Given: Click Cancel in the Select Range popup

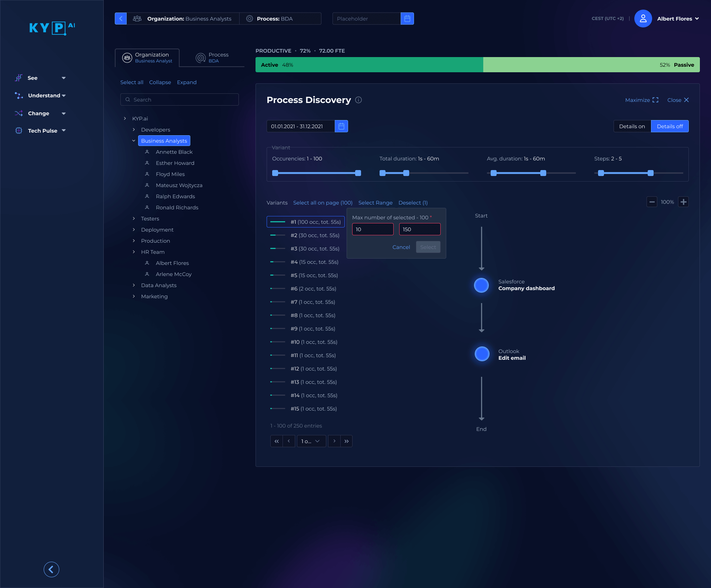Looking at the screenshot, I should click(x=401, y=247).
